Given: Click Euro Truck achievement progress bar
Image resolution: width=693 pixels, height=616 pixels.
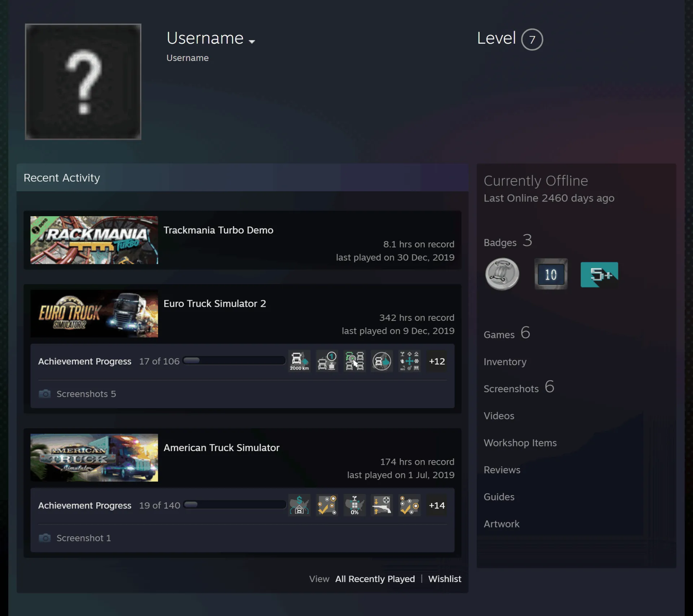Looking at the screenshot, I should point(234,361).
